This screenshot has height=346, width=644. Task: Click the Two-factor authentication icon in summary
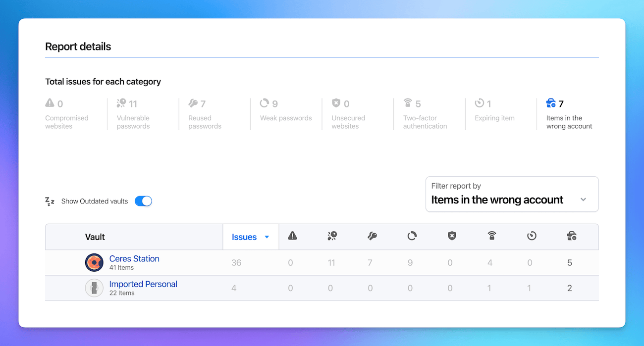(408, 103)
